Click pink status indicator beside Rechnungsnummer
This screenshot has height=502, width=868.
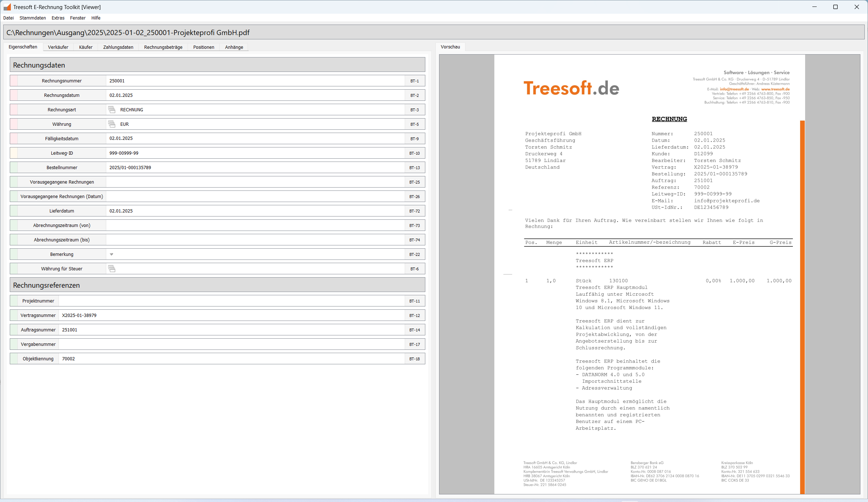(14, 81)
